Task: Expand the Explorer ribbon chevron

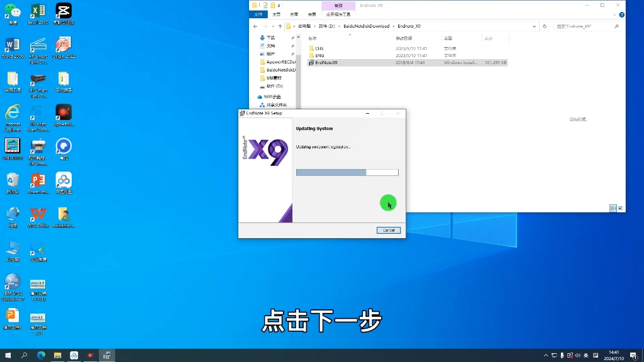Action: pos(614,15)
